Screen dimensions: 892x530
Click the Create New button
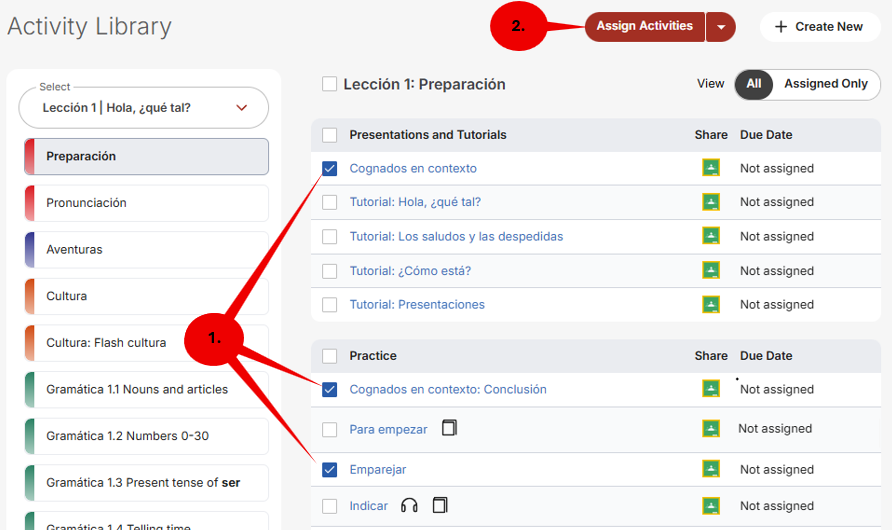pos(820,27)
